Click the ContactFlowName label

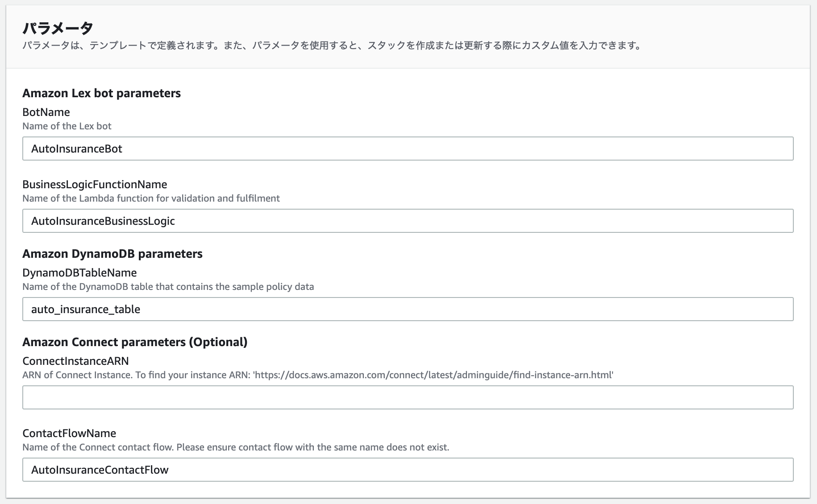69,433
